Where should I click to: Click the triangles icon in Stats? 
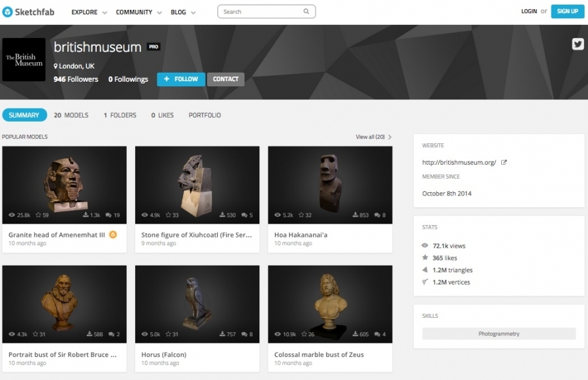tap(425, 269)
